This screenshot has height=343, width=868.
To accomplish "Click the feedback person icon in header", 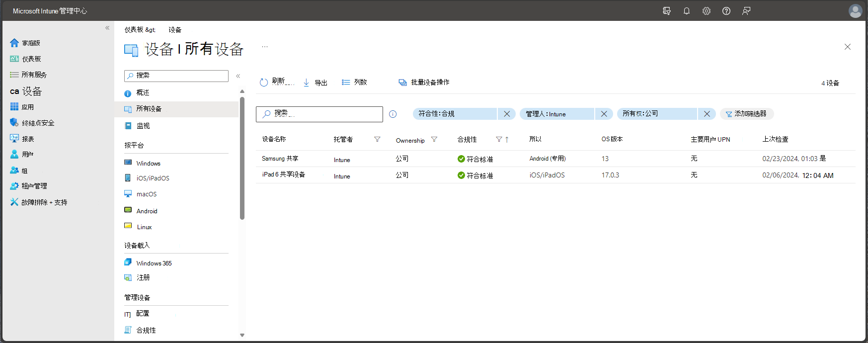I will click(746, 11).
